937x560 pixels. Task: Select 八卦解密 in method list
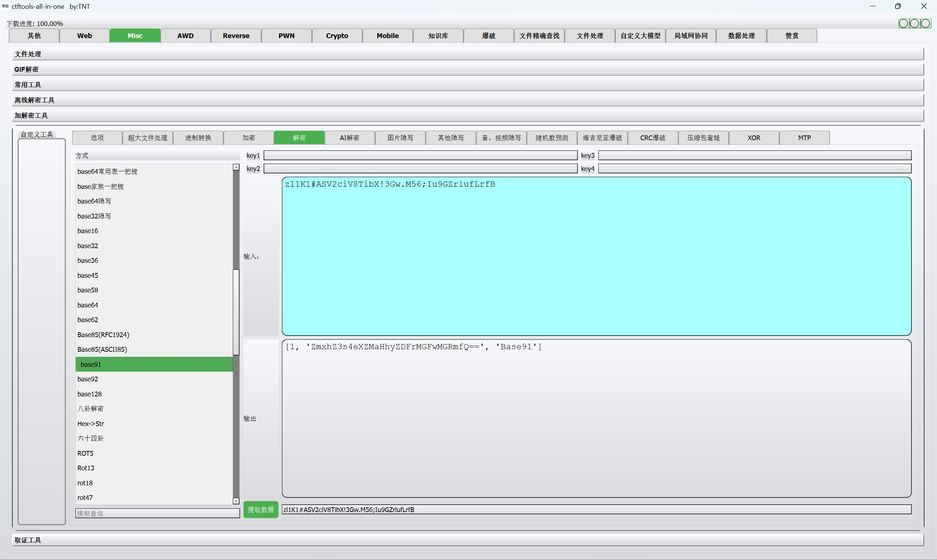click(154, 409)
